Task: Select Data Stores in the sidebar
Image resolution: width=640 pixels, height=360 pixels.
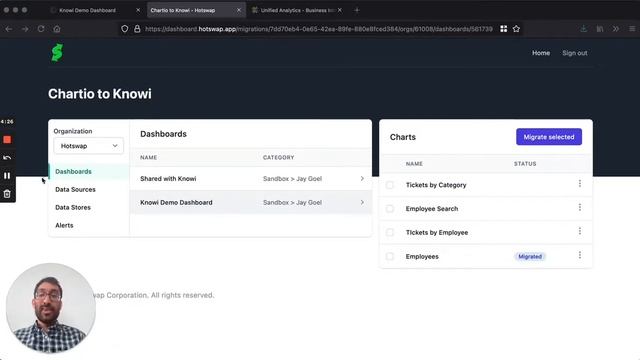Action: tap(73, 207)
